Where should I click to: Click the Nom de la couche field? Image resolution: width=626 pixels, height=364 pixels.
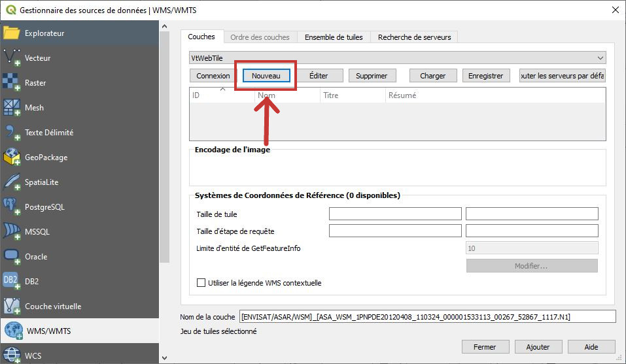click(428, 317)
